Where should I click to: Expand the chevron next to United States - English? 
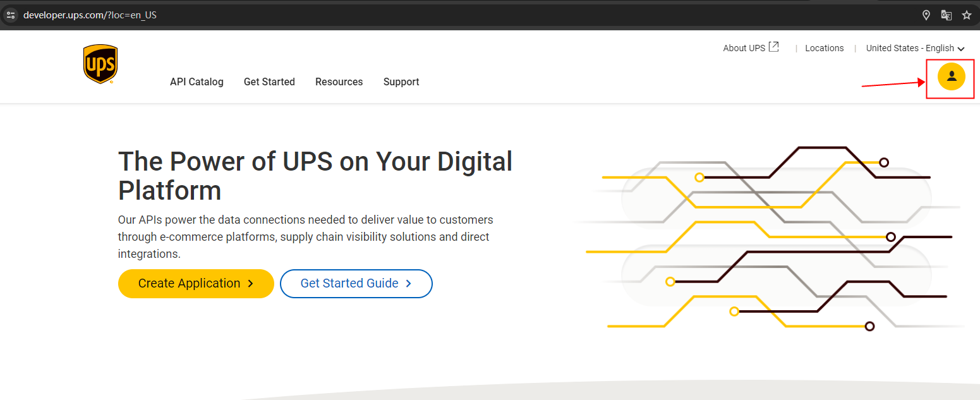[x=961, y=49]
